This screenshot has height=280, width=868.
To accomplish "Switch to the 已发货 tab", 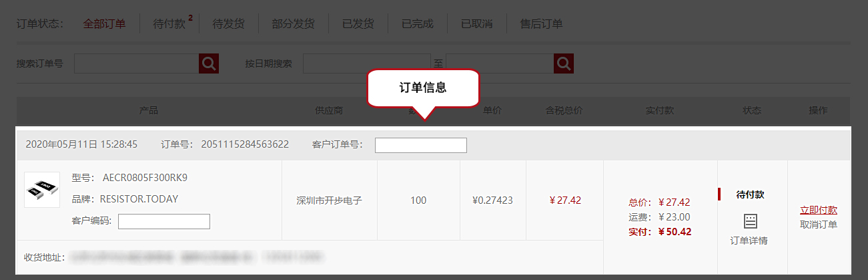I will [358, 24].
